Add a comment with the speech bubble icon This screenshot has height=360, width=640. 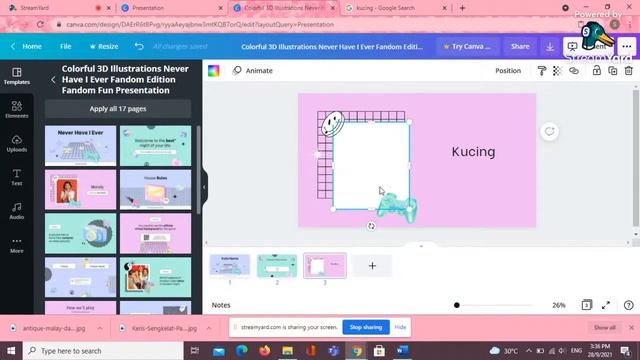(549, 131)
